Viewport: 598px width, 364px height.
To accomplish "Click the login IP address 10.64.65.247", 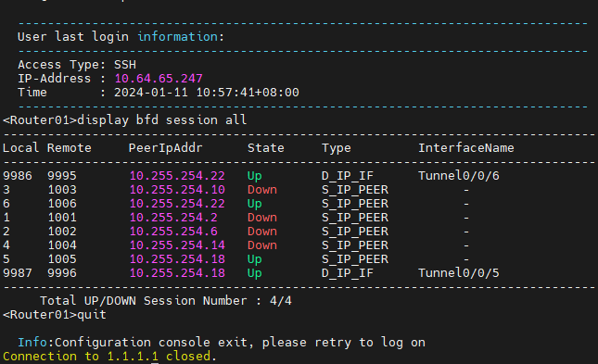I will pyautogui.click(x=159, y=79).
